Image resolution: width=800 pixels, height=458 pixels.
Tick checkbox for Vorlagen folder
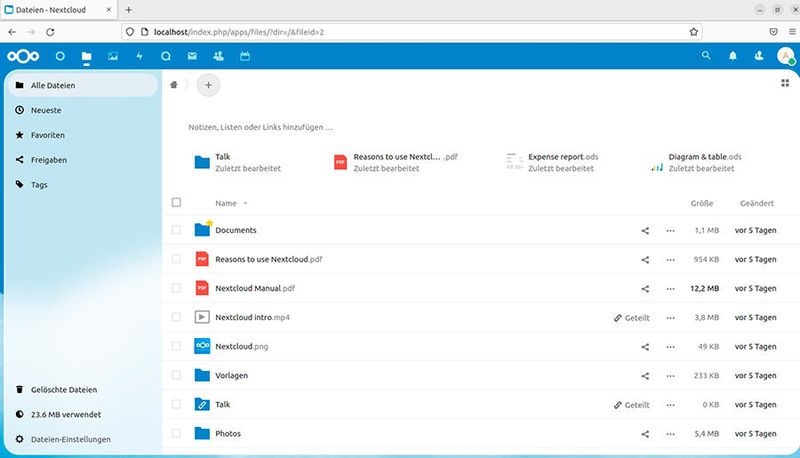177,375
